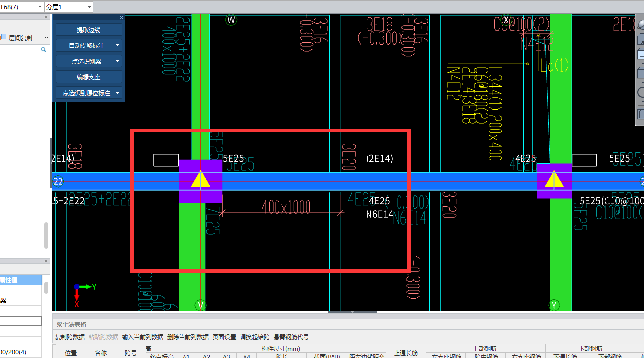Image resolution: width=644 pixels, height=358 pixels.
Task: Click the 梁平法表格 panel title
Action: click(x=71, y=324)
